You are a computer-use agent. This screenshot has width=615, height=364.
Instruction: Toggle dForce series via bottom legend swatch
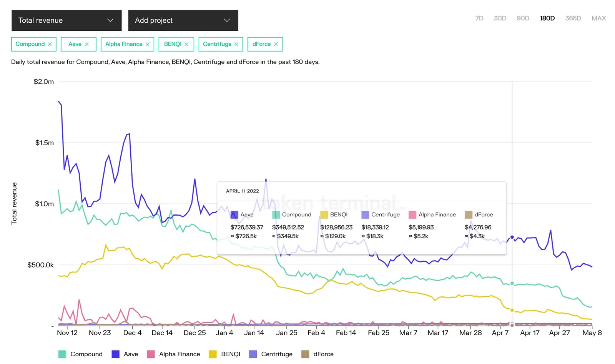305,354
